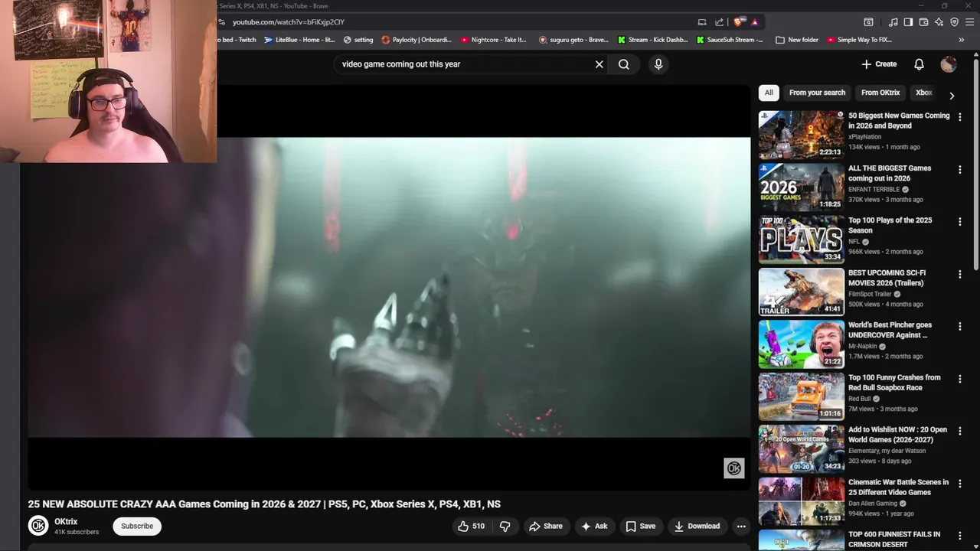Click the main video player area
The image size is (980, 551).
[389, 287]
